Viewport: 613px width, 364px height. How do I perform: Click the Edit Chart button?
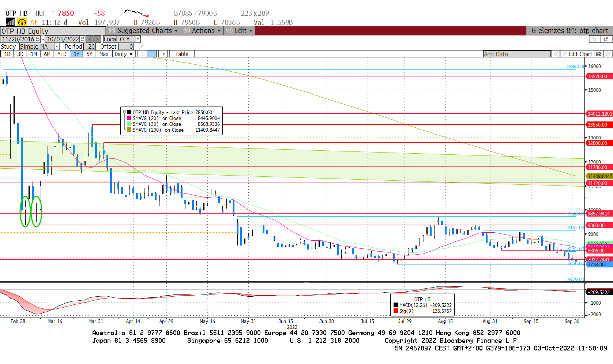(x=577, y=54)
